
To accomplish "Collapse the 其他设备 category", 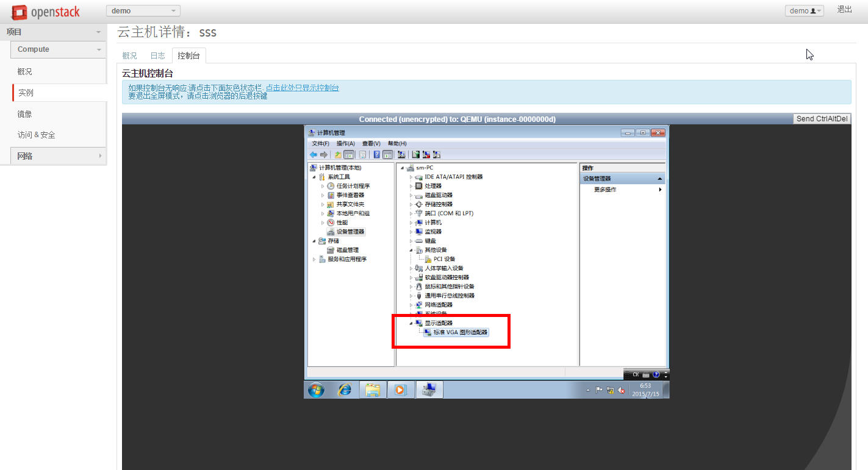I will pyautogui.click(x=411, y=250).
